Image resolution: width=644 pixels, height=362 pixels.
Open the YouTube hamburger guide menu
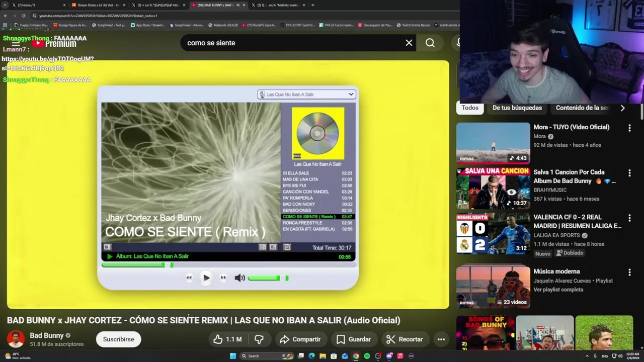tap(16, 43)
